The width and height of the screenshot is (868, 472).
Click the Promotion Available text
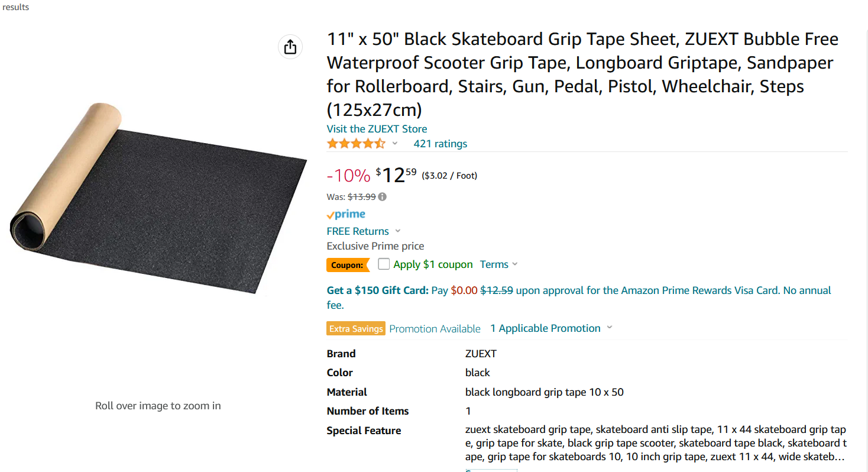(435, 329)
